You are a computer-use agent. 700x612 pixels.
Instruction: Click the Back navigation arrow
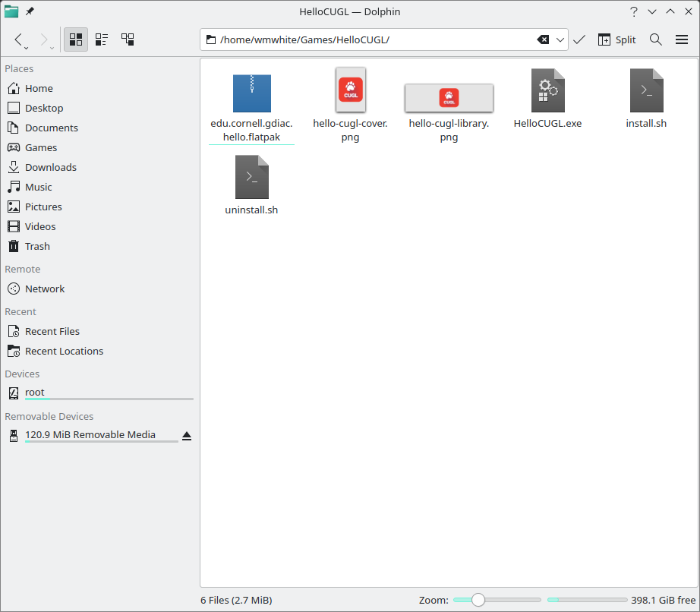[19, 39]
